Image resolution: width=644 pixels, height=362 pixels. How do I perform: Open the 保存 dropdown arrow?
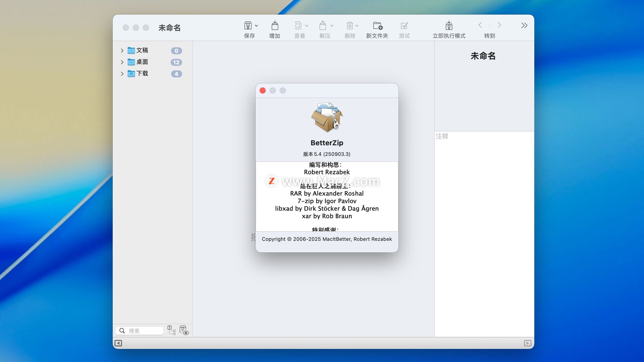coord(257,26)
